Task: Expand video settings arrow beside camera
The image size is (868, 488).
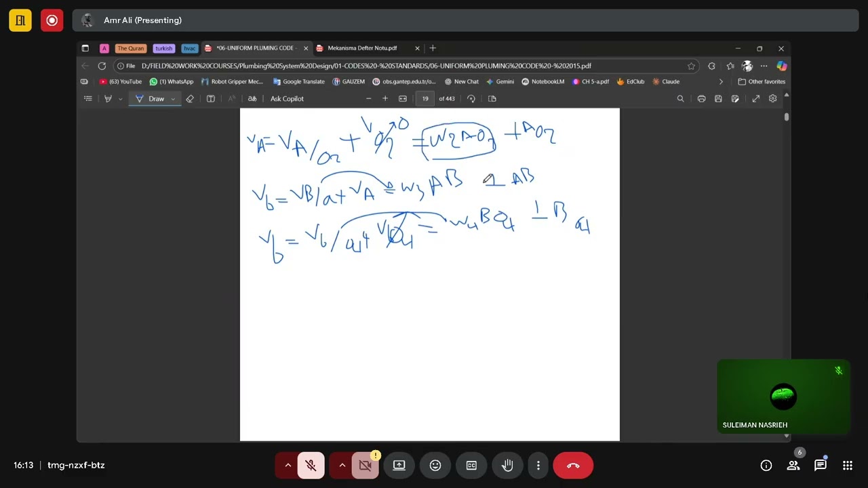Action: [x=342, y=465]
